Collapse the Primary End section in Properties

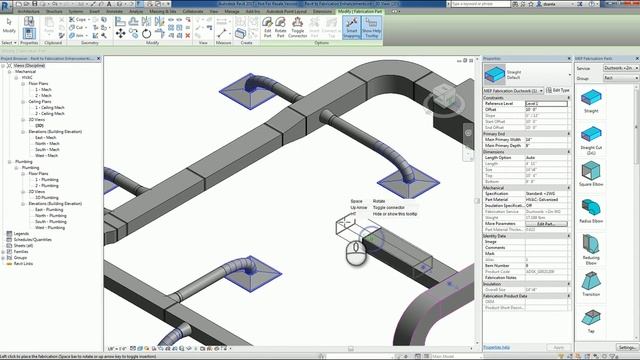tap(569, 134)
